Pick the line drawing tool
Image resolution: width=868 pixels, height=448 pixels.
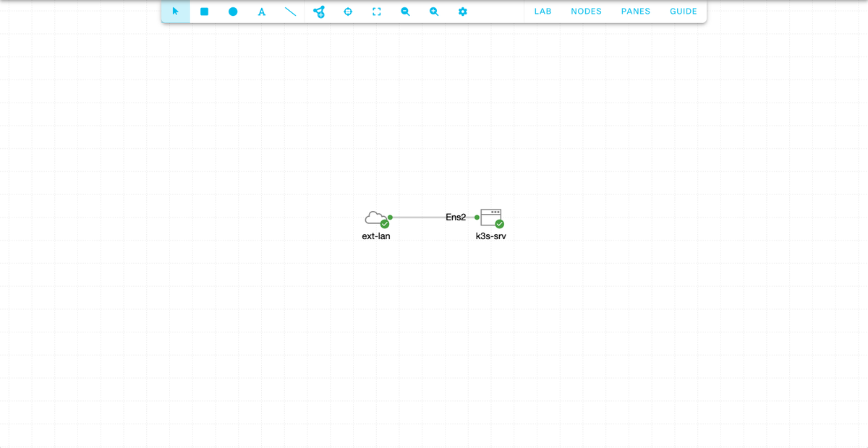290,12
